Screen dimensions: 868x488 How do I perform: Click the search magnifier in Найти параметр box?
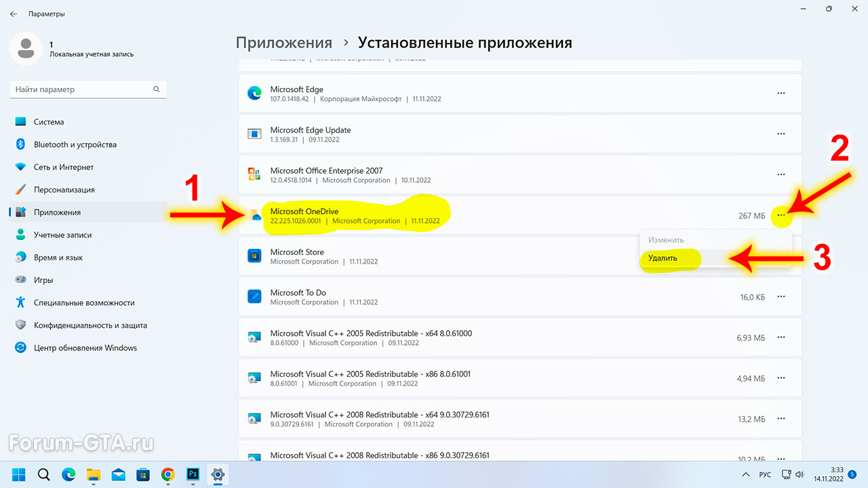(157, 89)
